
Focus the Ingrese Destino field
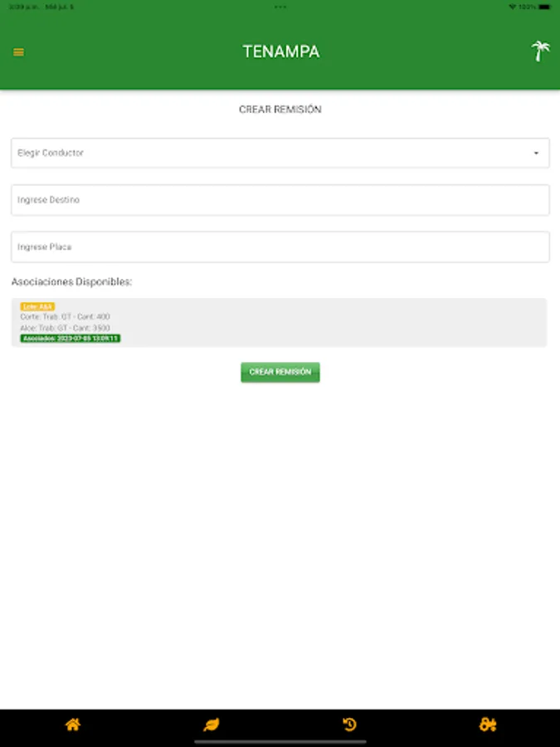tap(280, 200)
